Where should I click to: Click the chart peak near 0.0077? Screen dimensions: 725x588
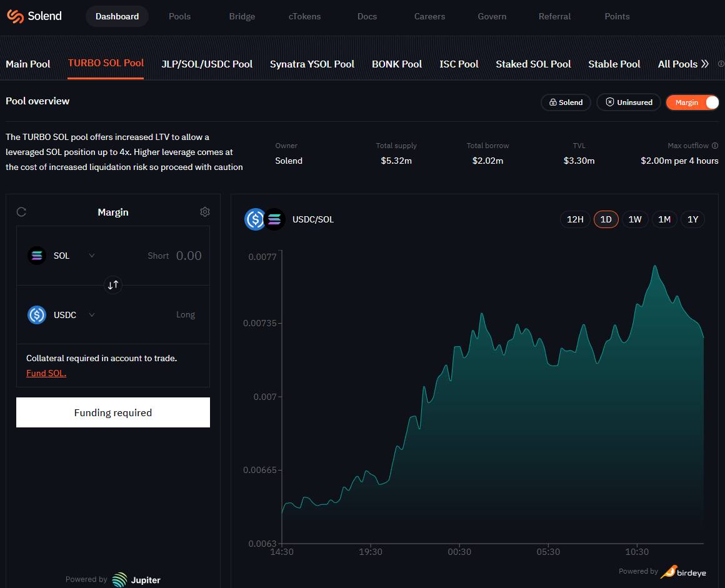pyautogui.click(x=655, y=266)
